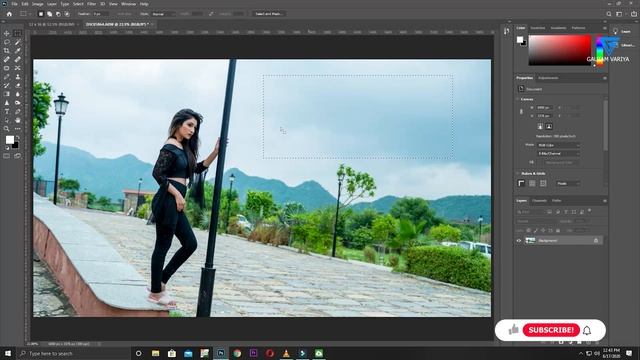Open File Explorer from the taskbar
Image resolution: width=640 pixels, height=360 pixels.
tap(156, 353)
